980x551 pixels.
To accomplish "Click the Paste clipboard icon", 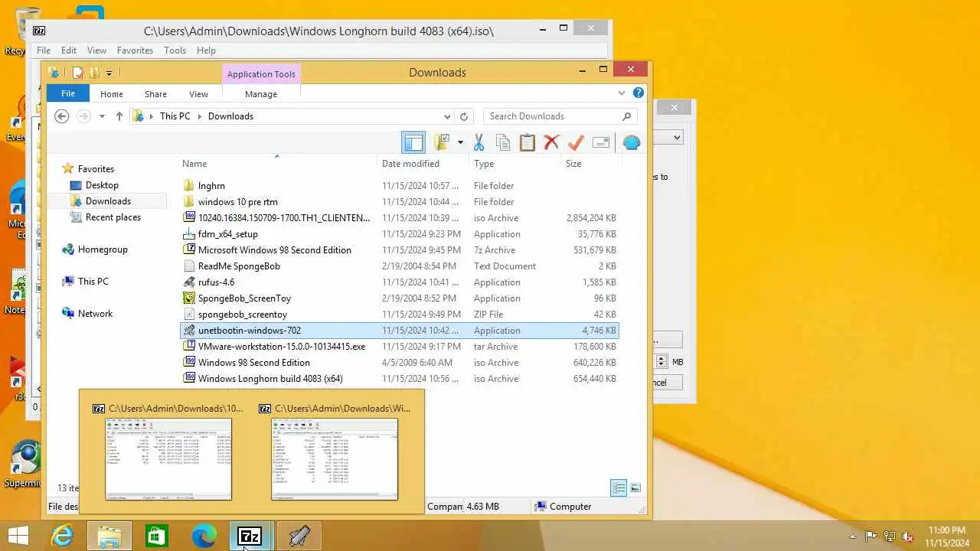I will click(x=527, y=142).
